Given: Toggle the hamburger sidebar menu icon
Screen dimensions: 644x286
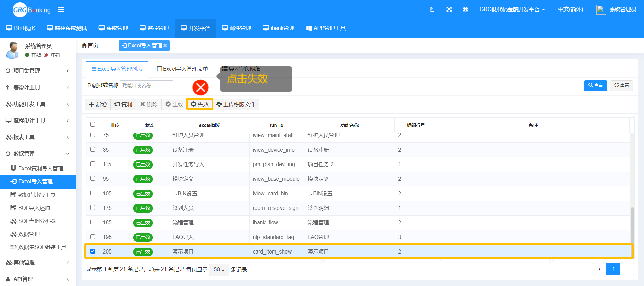Looking at the screenshot, I should pyautogui.click(x=61, y=9).
